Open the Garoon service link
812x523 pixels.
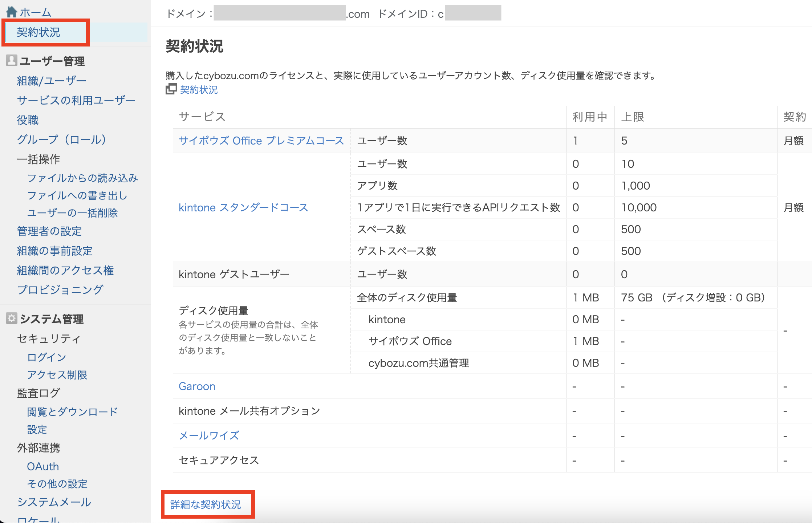click(197, 386)
